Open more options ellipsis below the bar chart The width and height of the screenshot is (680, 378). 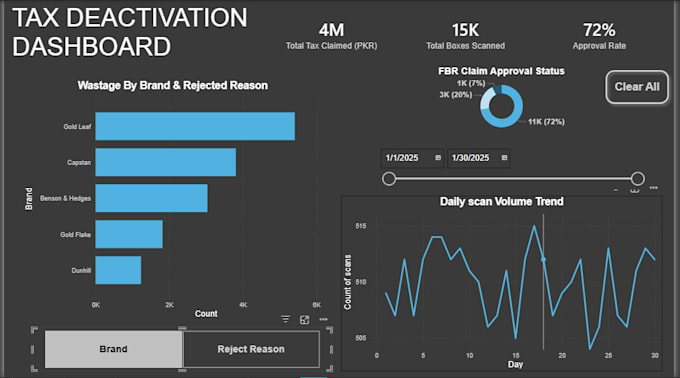pos(324,319)
